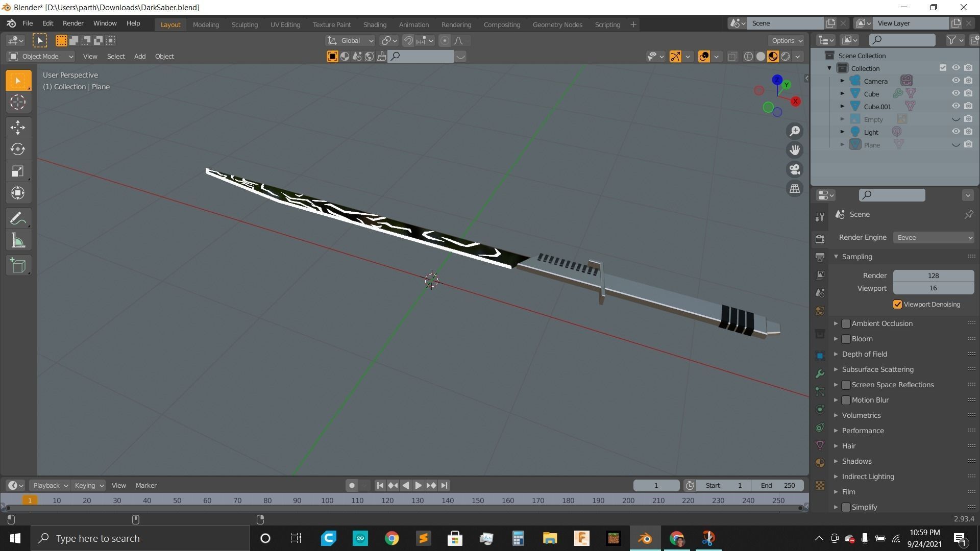Select the Add Cube tool
The height and width of the screenshot is (551, 980).
18,265
